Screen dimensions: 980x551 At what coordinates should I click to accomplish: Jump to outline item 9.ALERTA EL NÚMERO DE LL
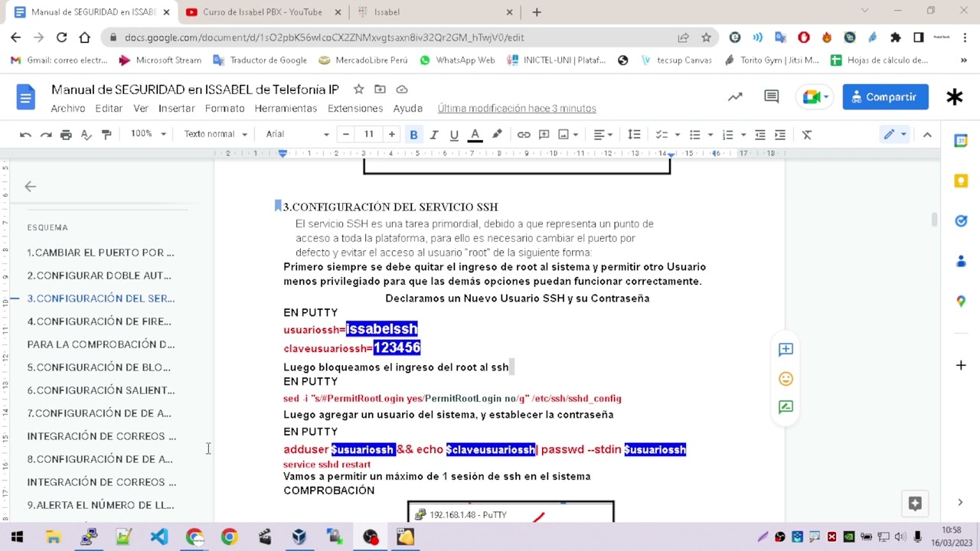pyautogui.click(x=100, y=505)
